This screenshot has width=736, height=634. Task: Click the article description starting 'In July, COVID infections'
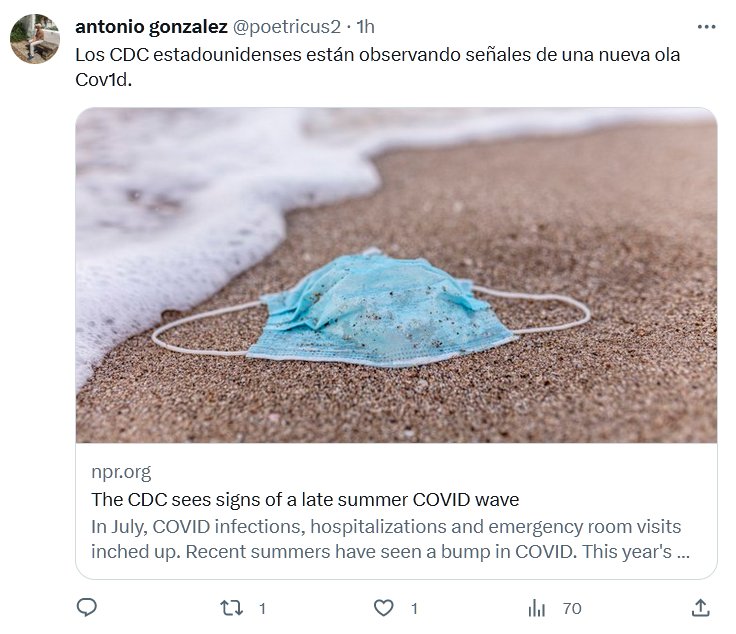pyautogui.click(x=390, y=539)
